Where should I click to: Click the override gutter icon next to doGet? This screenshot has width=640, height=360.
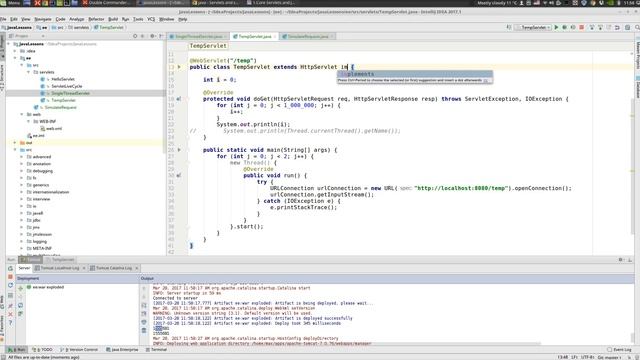(179, 99)
